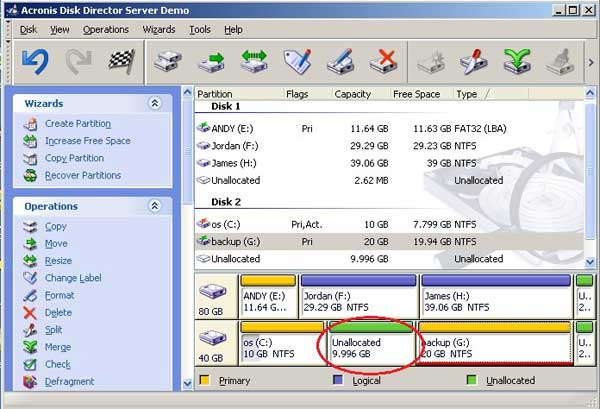600x409 pixels.
Task: Click the label tag toolbar icon
Action: click(298, 62)
